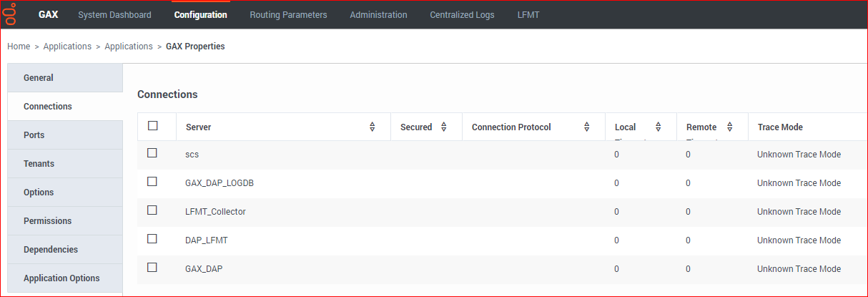Sort by Server column arrows
The image size is (868, 297).
(x=373, y=127)
